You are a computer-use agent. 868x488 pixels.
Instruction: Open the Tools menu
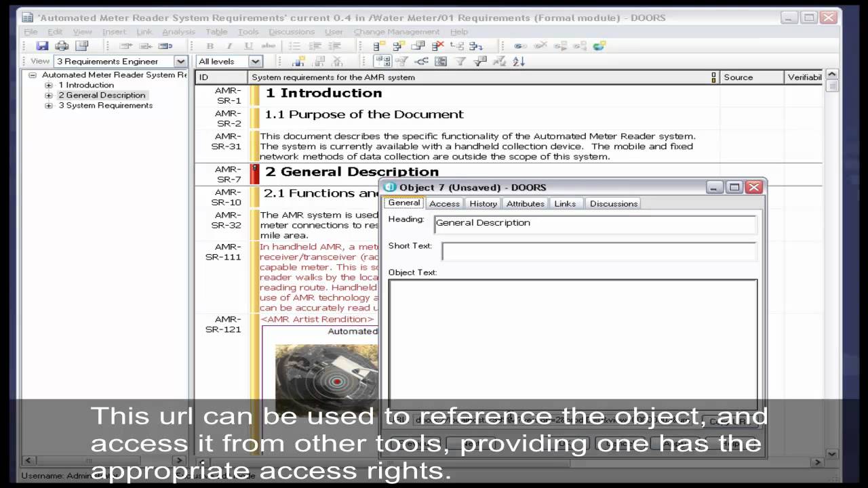click(x=248, y=32)
